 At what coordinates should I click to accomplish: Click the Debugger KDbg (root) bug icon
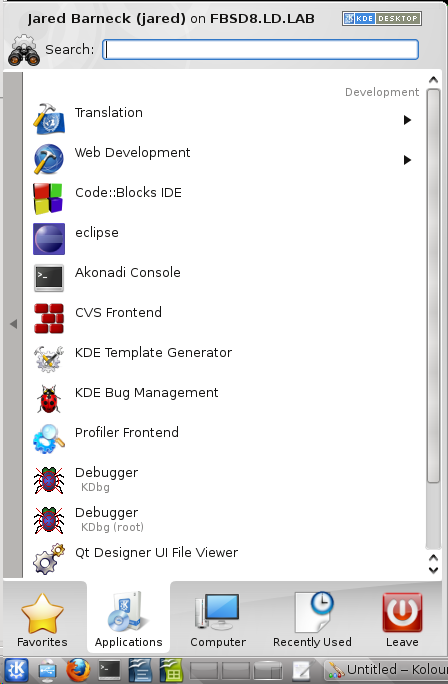point(49,520)
